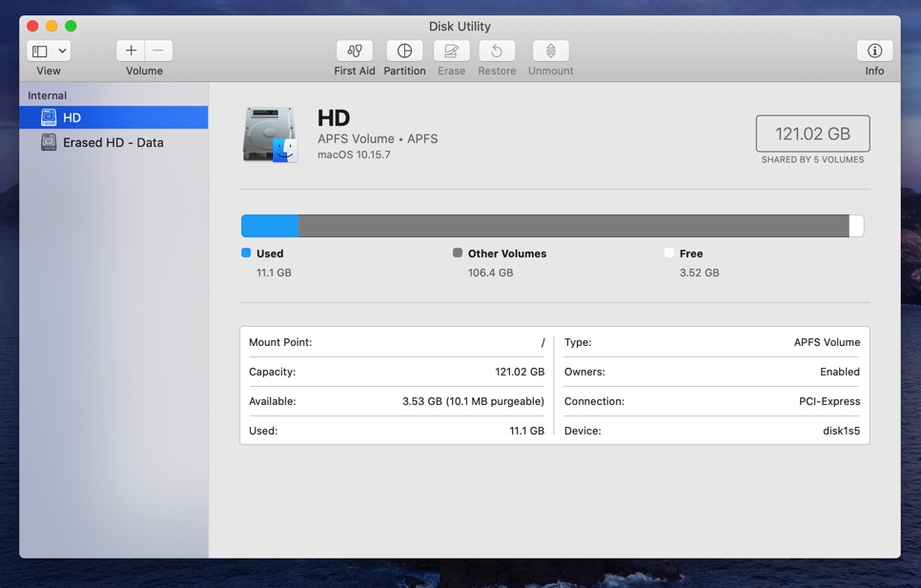This screenshot has width=921, height=588.
Task: Click the Unmount eject icon
Action: [x=550, y=51]
